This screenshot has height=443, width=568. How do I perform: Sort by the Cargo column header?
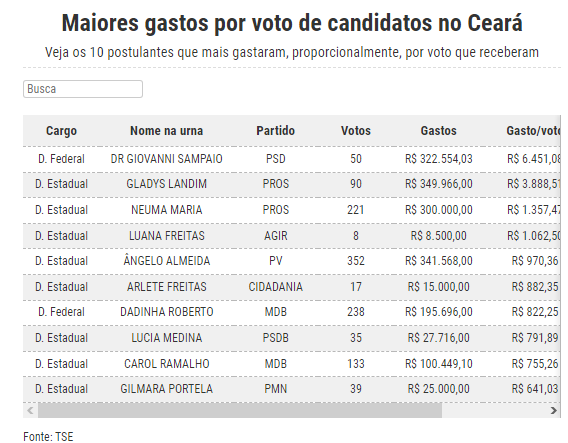pyautogui.click(x=61, y=131)
